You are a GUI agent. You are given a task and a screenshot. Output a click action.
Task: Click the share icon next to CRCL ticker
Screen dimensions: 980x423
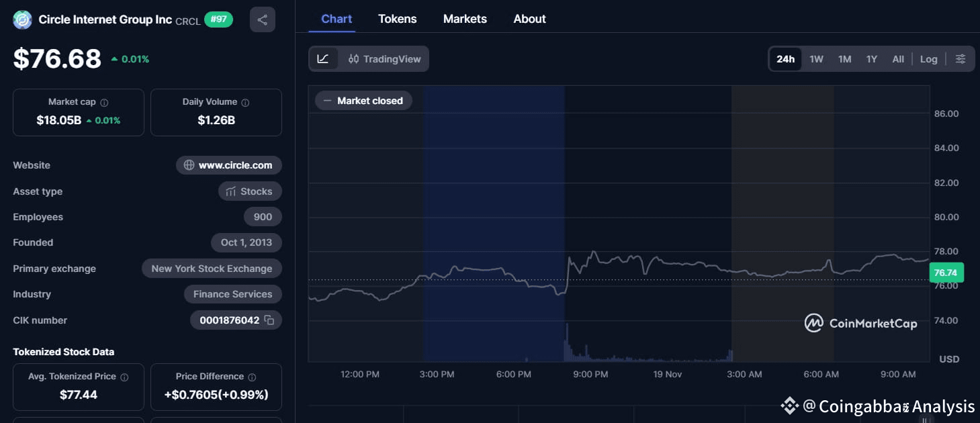pos(262,19)
